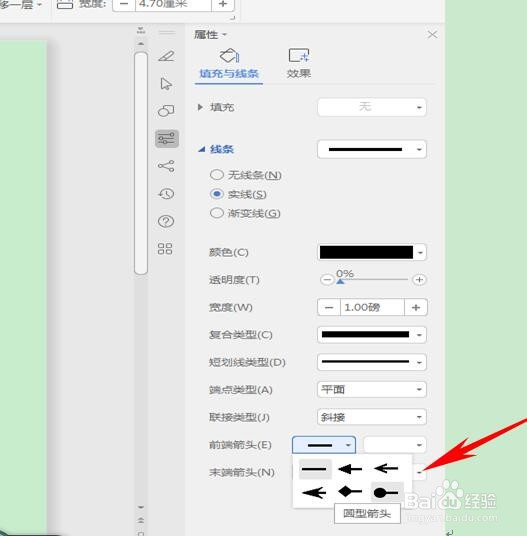Open the 填充 fill dropdown showing 无

coord(372,107)
